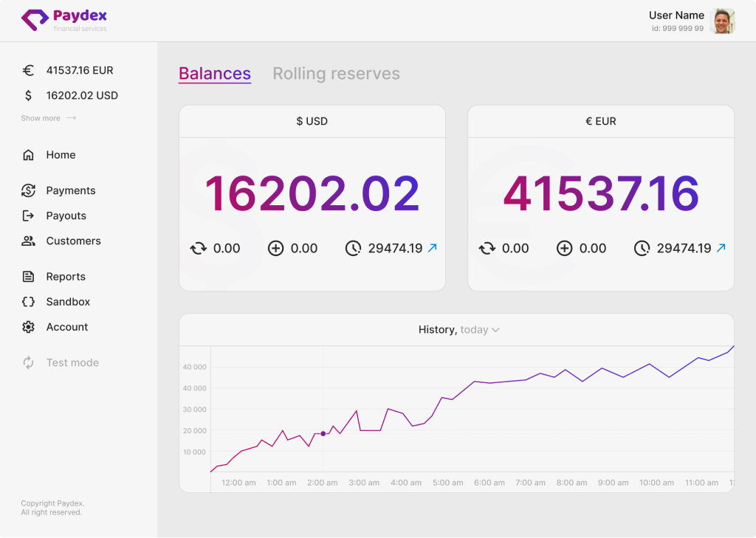Click 29474.19 value in EUR card
756x538 pixels.
click(x=684, y=248)
